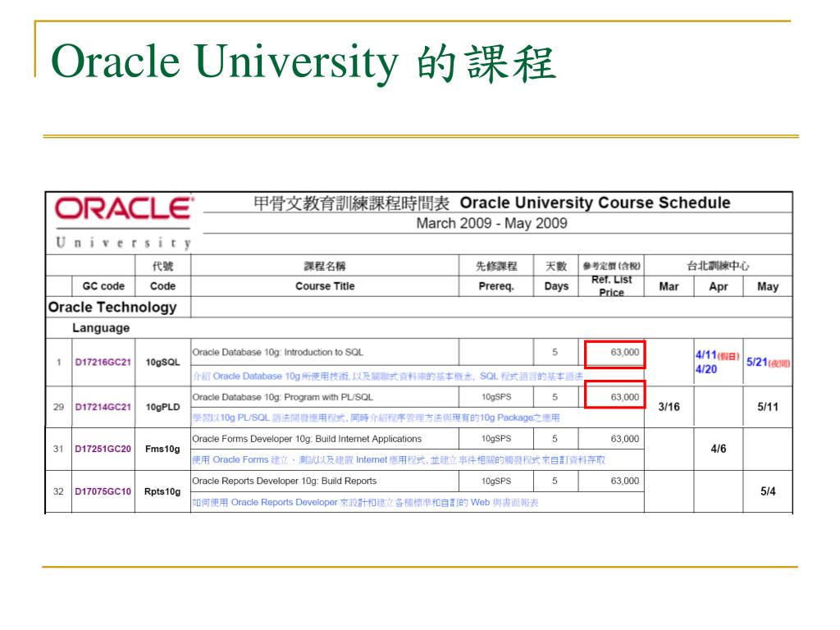840x630 pixels.
Task: Click the '天數' header
Action: [x=556, y=266]
